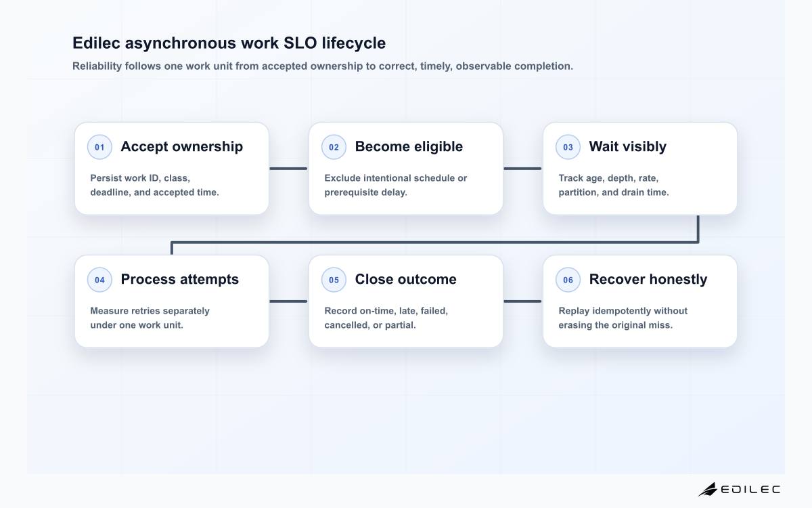Click the 05 step number badge

click(x=334, y=280)
